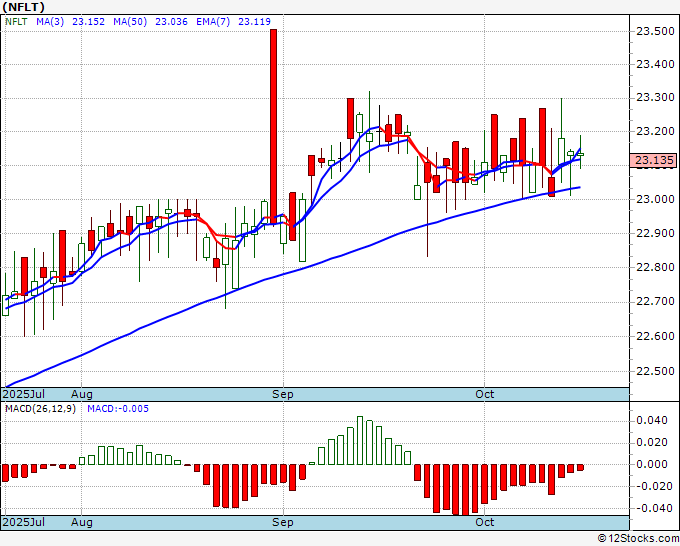Image resolution: width=680 pixels, height=546 pixels.
Task: Click the 23.500 price axis label
Action: tap(655, 31)
